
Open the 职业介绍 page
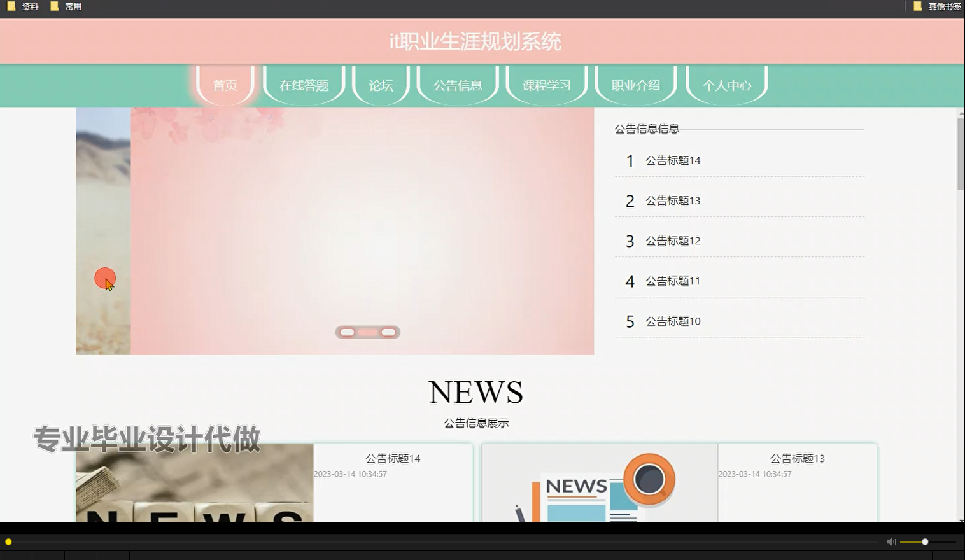636,85
